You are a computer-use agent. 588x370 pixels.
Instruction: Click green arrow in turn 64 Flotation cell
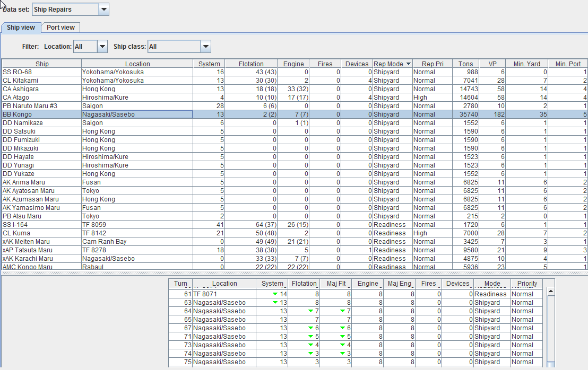point(310,311)
